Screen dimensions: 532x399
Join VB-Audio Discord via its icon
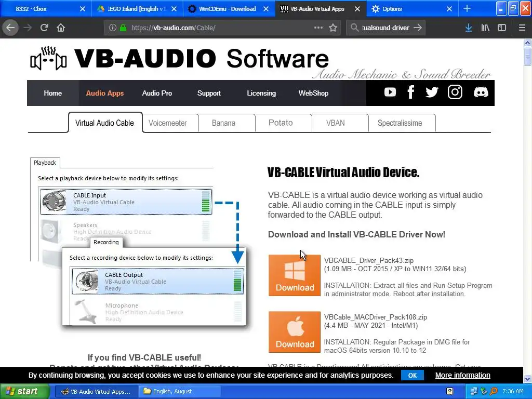(x=481, y=92)
